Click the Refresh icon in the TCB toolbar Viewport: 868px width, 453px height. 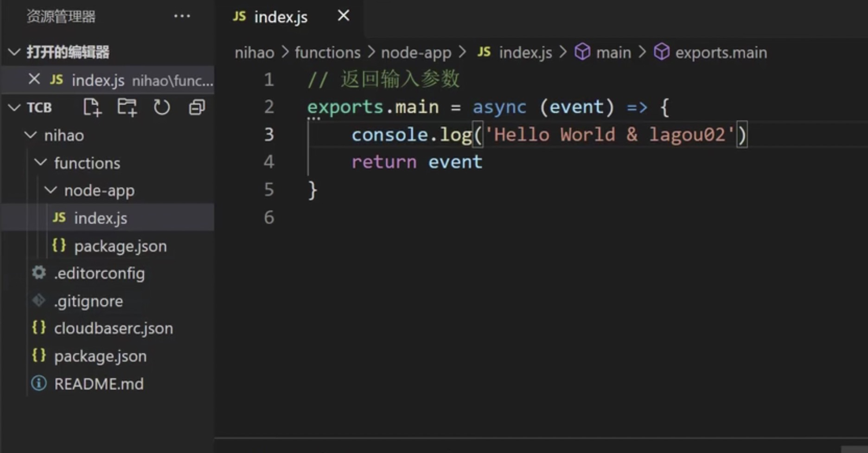(x=161, y=107)
